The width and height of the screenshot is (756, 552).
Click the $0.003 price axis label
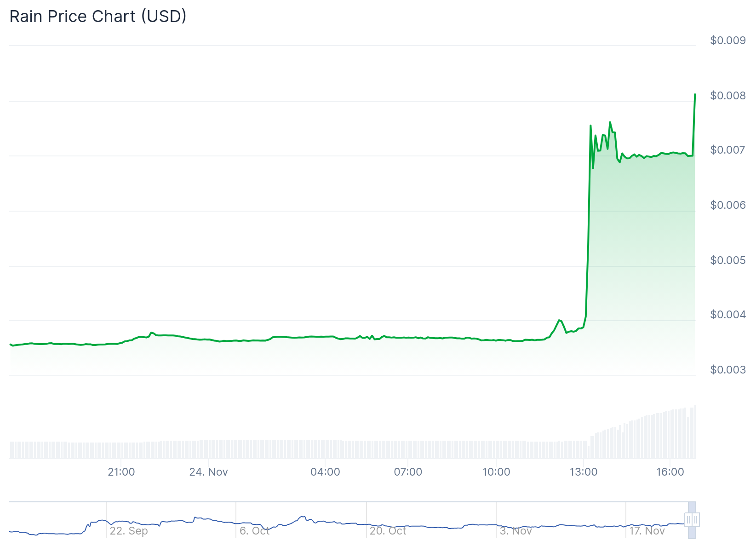(x=728, y=370)
